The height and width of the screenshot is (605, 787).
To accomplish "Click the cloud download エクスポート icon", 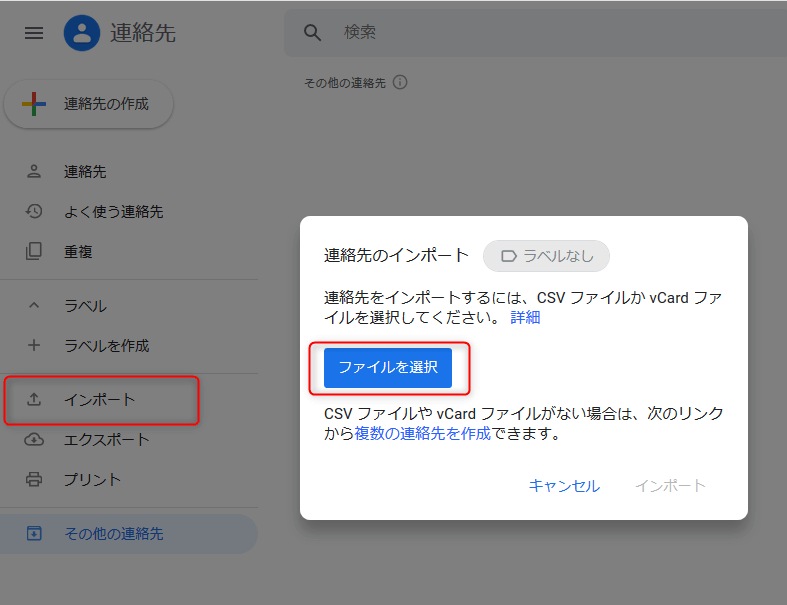I will coord(34,440).
